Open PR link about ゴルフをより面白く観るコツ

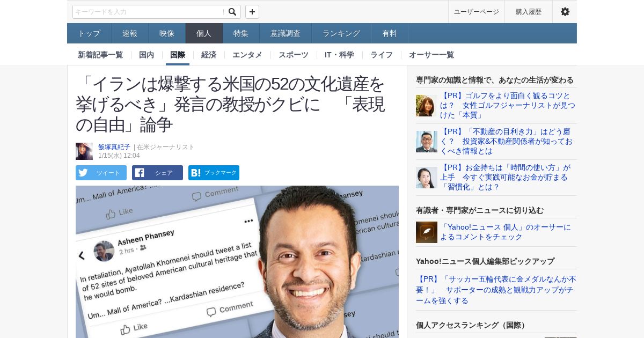[508, 106]
